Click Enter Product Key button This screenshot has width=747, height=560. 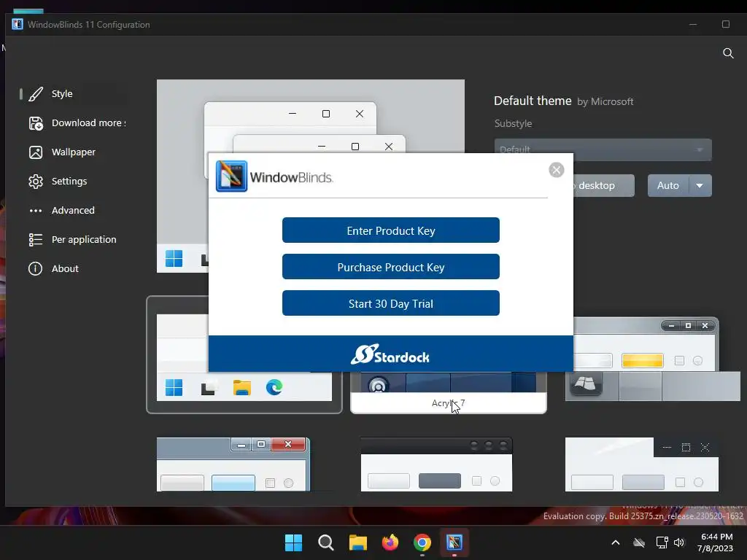click(391, 230)
